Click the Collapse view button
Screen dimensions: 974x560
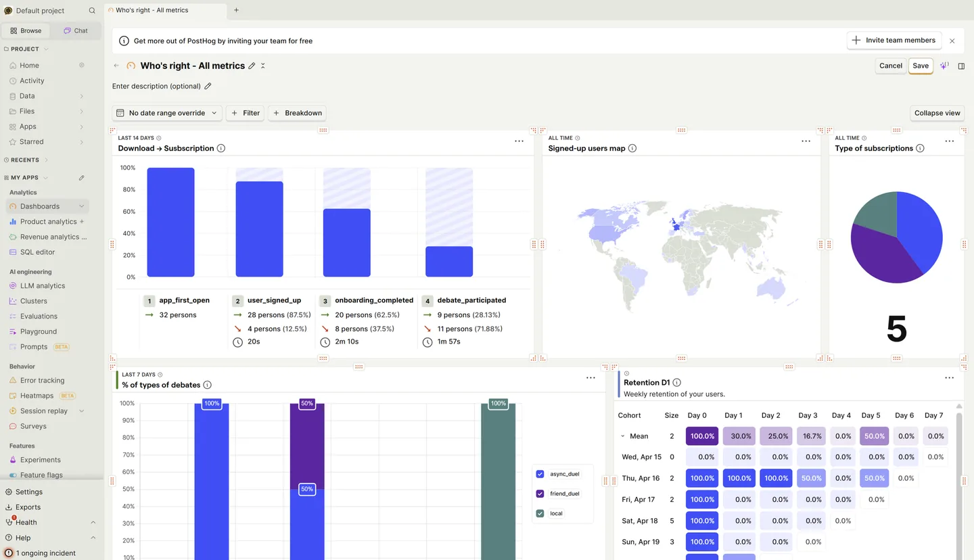(x=937, y=113)
